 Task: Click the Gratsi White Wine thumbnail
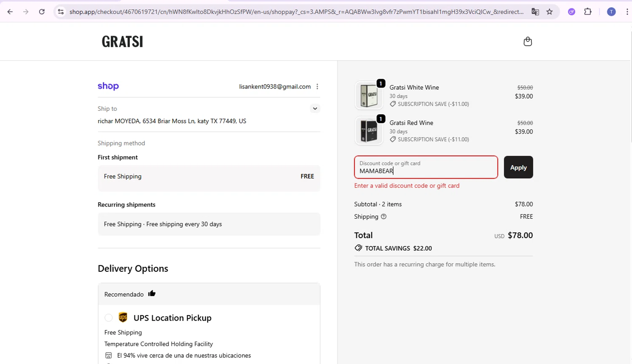pyautogui.click(x=369, y=96)
